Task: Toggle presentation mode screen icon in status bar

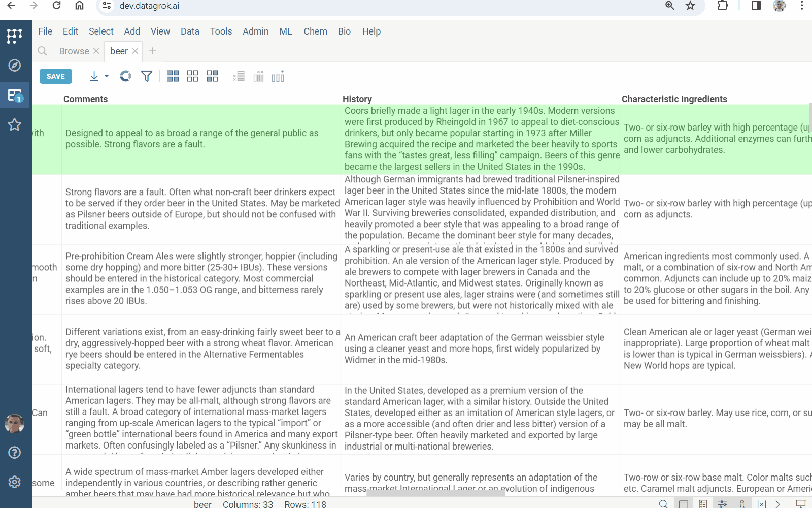Action: [x=800, y=504]
